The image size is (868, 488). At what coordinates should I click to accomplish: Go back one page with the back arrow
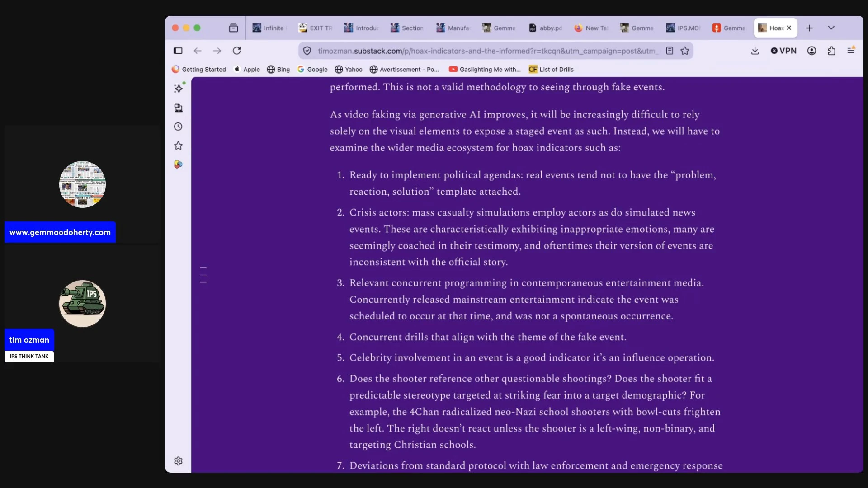tap(198, 51)
